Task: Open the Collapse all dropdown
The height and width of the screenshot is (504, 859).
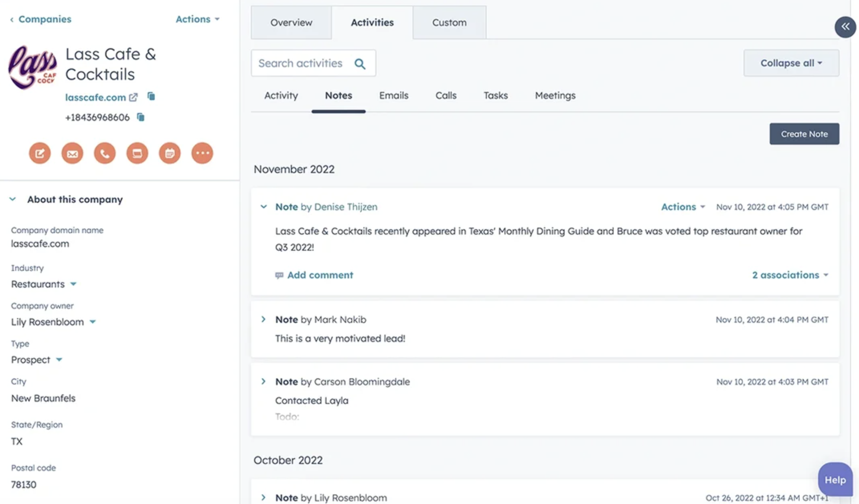Action: coord(791,63)
